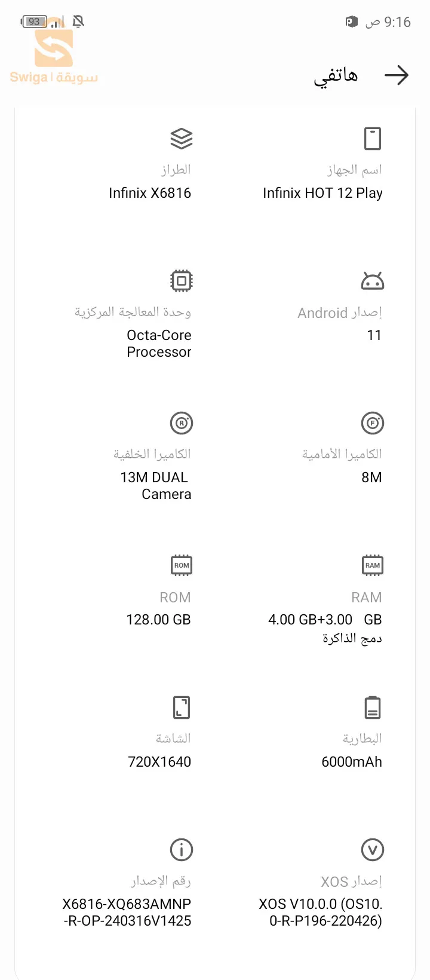This screenshot has height=980, width=430.
Task: Tap the Android robot icon
Action: [x=373, y=281]
